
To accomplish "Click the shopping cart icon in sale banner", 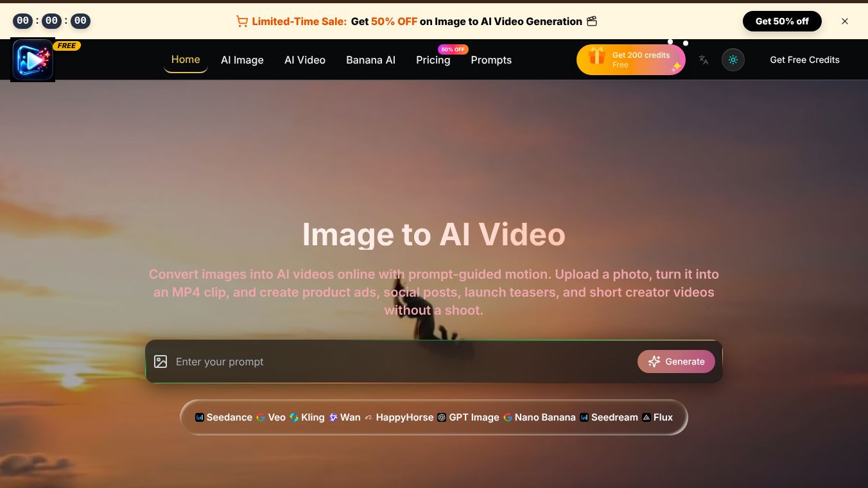I will (242, 21).
